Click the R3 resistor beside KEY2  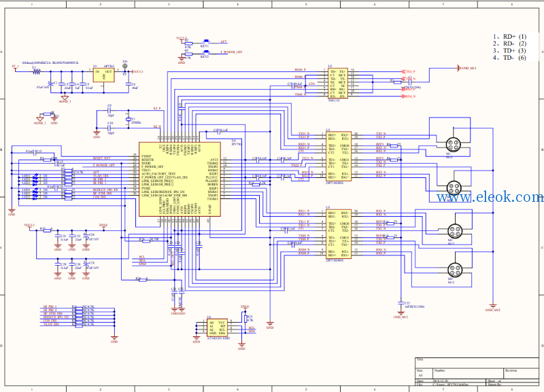(188, 54)
